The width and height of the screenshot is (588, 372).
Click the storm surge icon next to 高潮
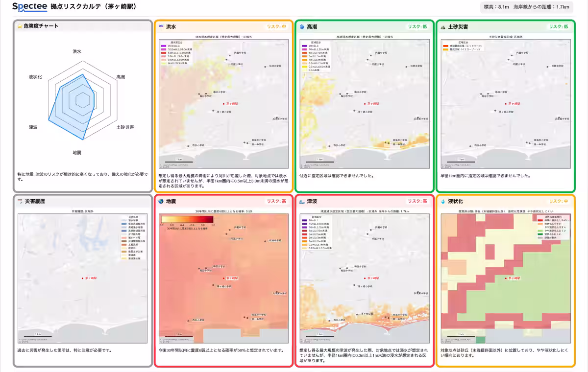(302, 27)
